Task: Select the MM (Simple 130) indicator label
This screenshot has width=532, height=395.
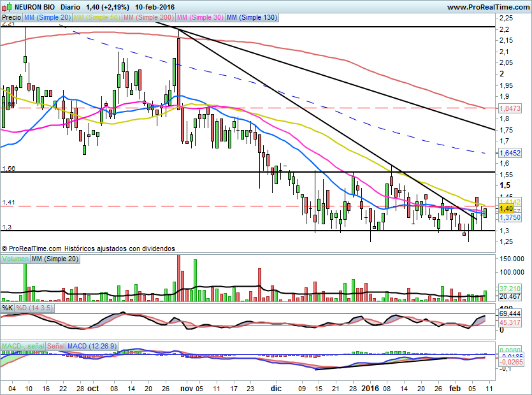Action: pyautogui.click(x=252, y=18)
